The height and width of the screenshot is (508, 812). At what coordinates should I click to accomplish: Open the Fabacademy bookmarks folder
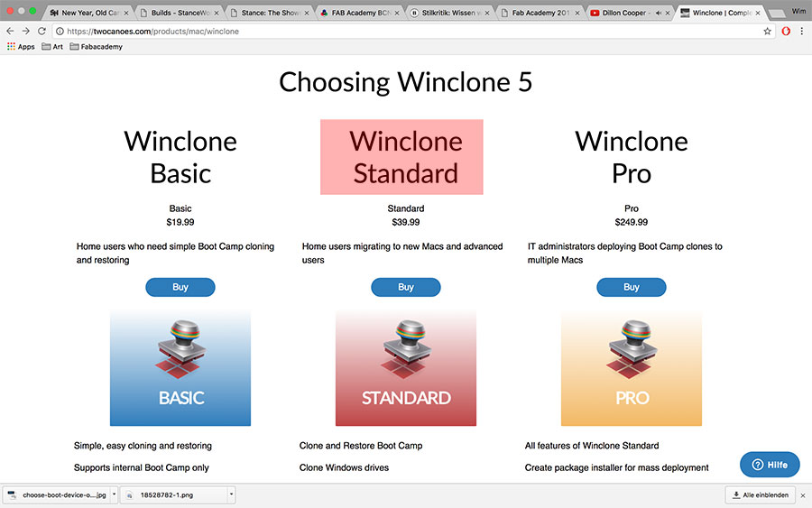point(97,47)
